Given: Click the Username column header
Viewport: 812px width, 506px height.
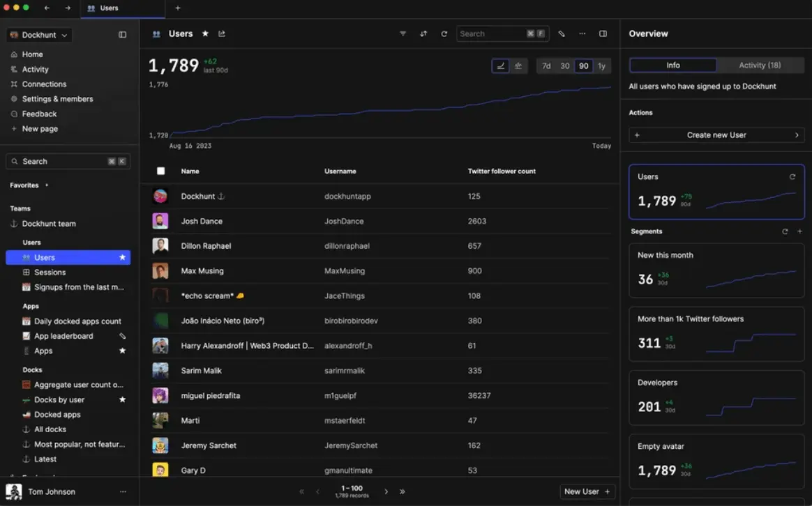Looking at the screenshot, I should pyautogui.click(x=340, y=171).
